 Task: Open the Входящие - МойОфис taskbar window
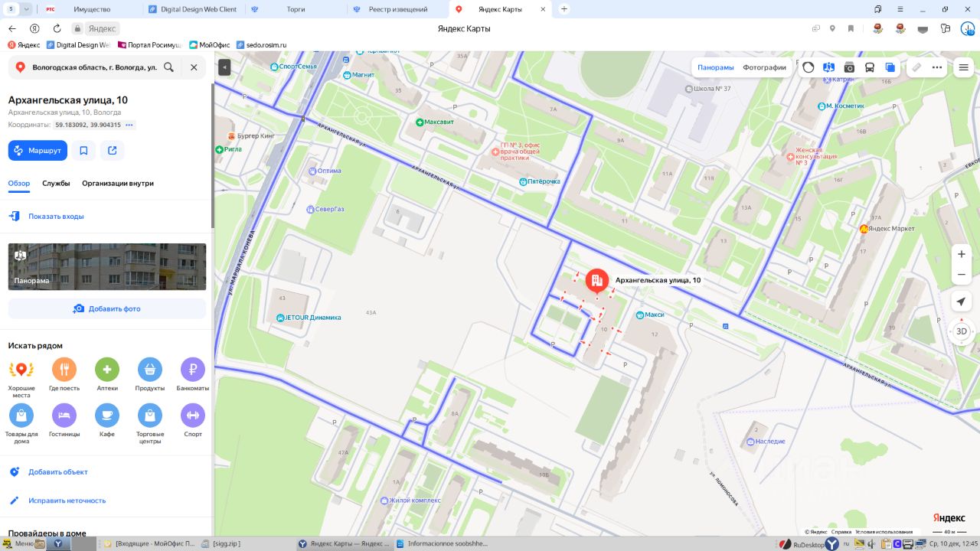coord(150,543)
